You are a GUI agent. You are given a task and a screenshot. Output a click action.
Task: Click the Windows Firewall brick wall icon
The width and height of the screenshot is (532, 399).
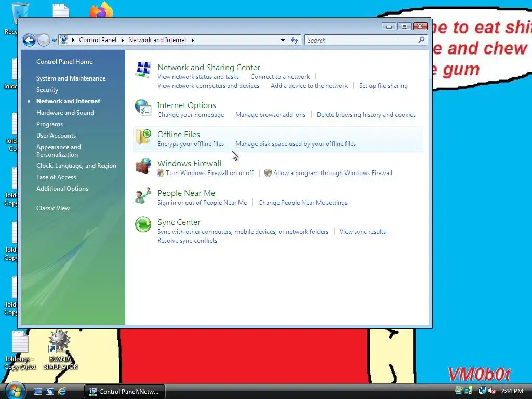[x=143, y=166]
